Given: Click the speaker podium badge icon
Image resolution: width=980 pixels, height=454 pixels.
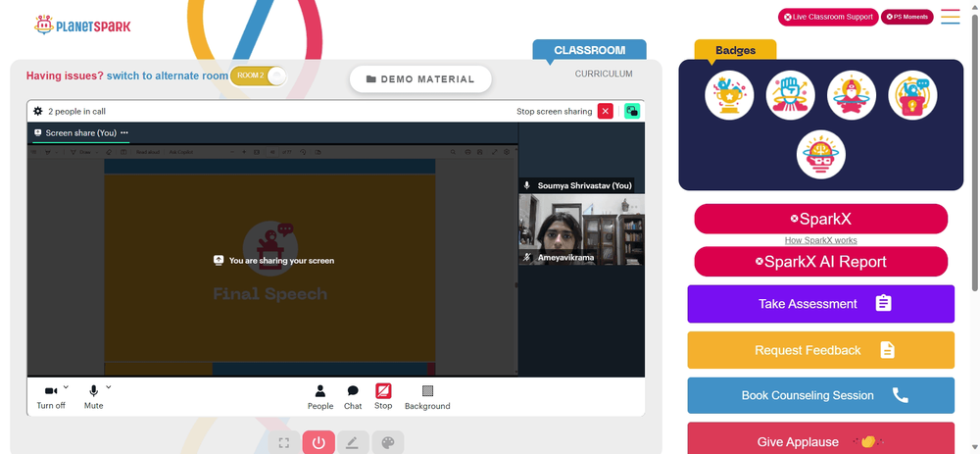Looking at the screenshot, I should click(912, 95).
